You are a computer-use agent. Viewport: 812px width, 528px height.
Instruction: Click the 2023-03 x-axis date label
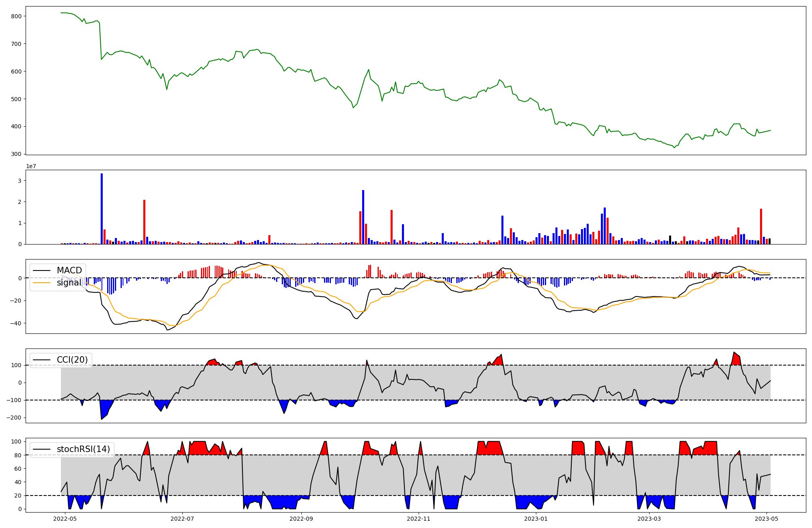649,519
